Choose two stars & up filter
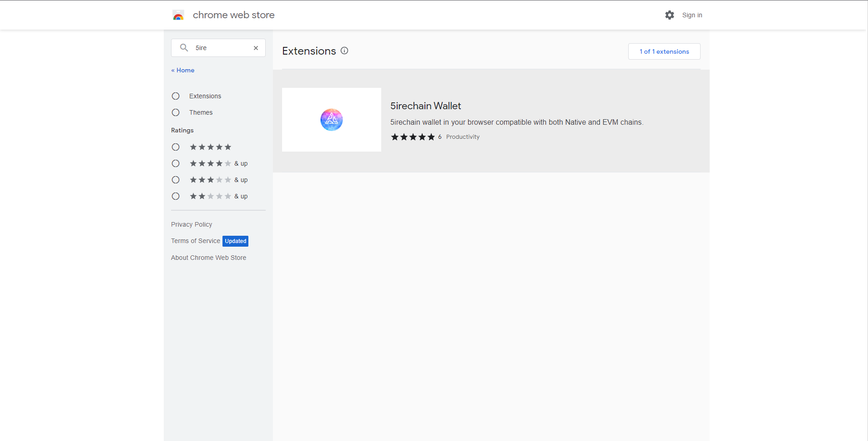 (176, 196)
